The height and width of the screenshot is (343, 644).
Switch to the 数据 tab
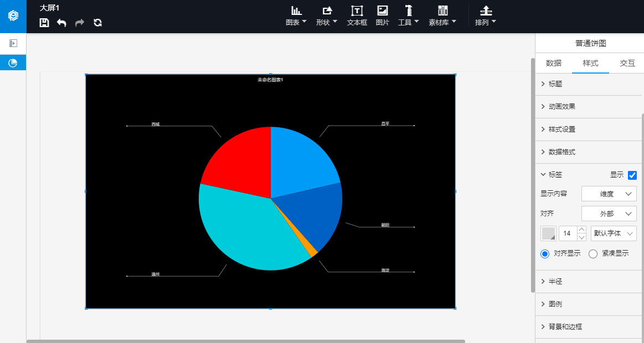553,63
